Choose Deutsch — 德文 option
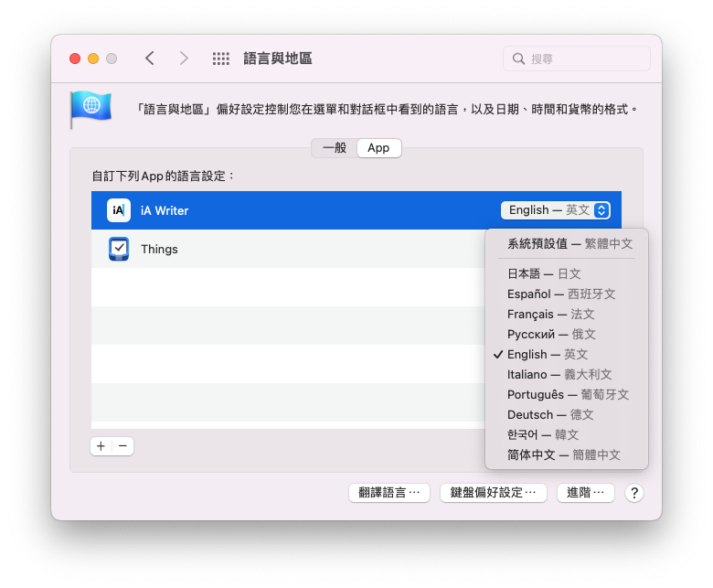This screenshot has height=588, width=713. click(x=567, y=414)
